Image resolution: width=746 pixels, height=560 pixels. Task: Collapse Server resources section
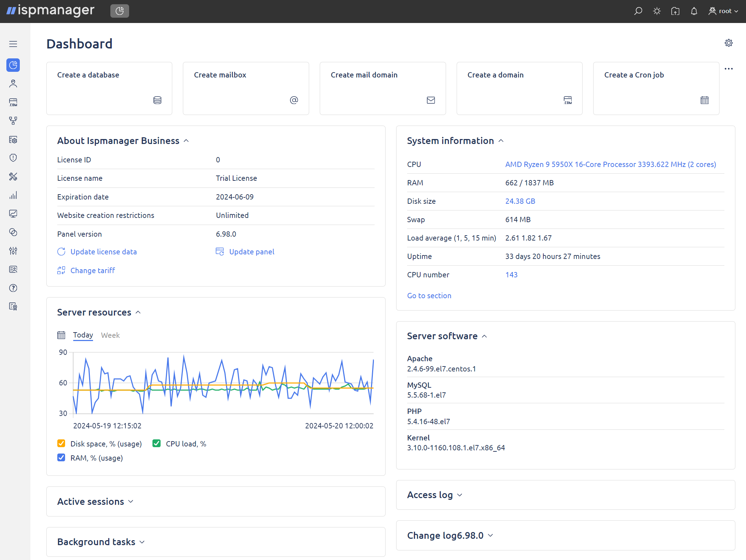point(138,312)
